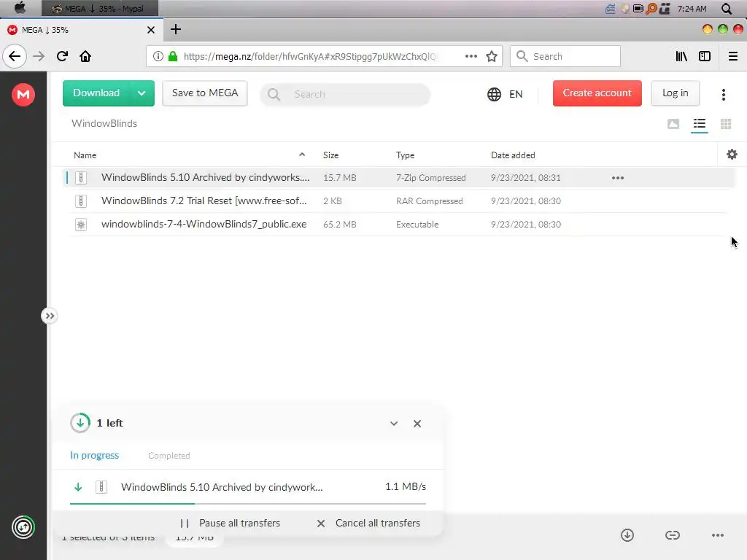Focus the MEGA folder search field
Screen dimensions: 747x560
(345, 94)
